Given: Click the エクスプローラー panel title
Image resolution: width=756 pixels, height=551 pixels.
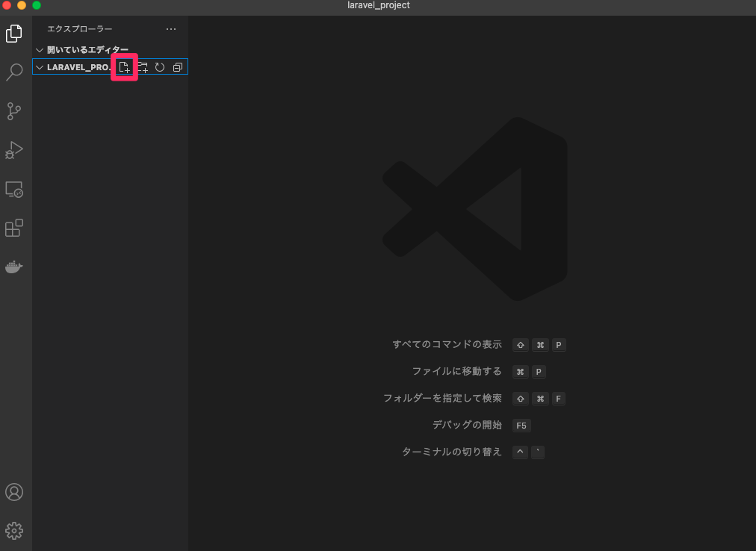Looking at the screenshot, I should point(79,29).
